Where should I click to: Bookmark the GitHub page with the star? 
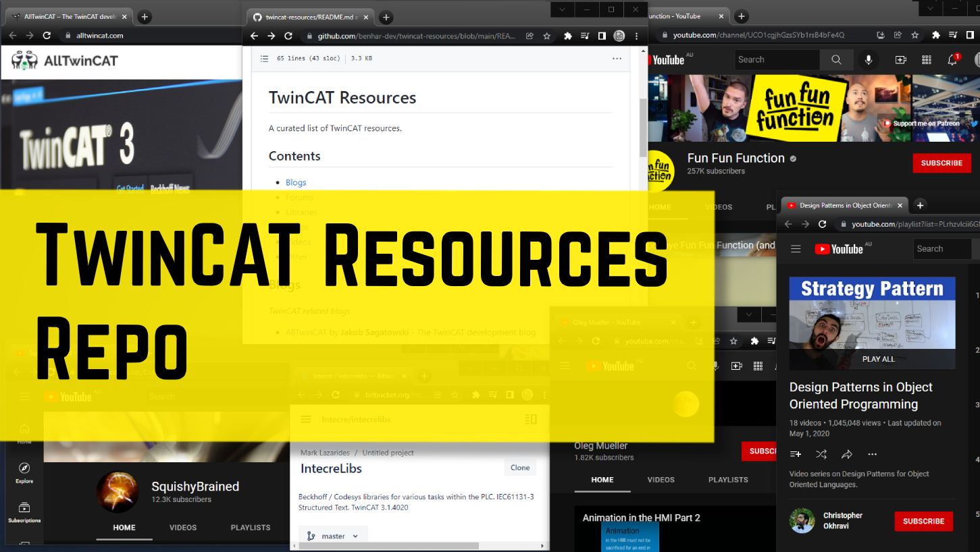[x=547, y=36]
